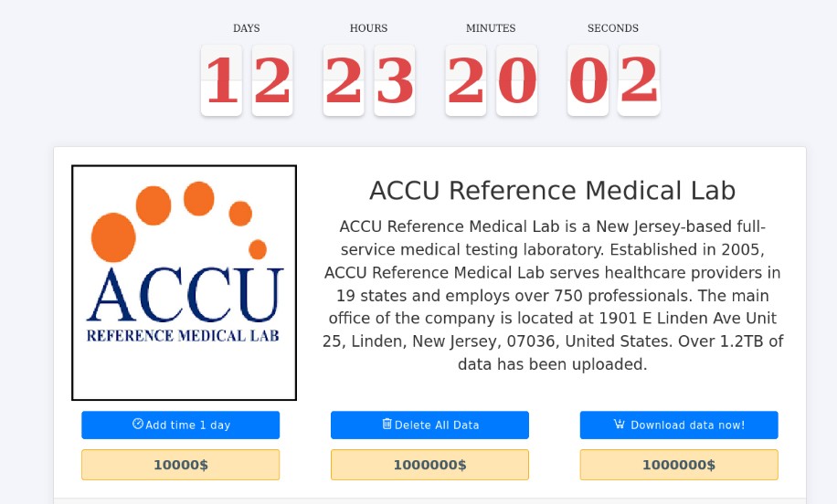
Task: Click the HOURS countdown label
Action: pos(369,28)
